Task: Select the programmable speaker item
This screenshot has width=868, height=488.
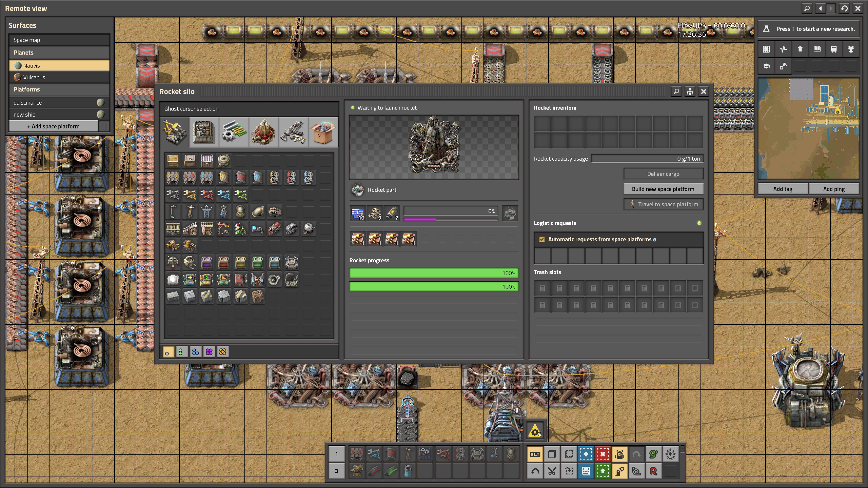Action: coord(275,280)
